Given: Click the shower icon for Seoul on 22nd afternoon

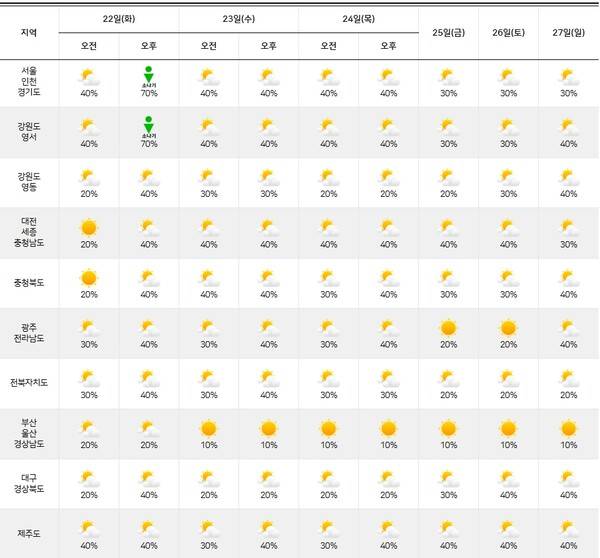Looking at the screenshot, I should pos(148,75).
